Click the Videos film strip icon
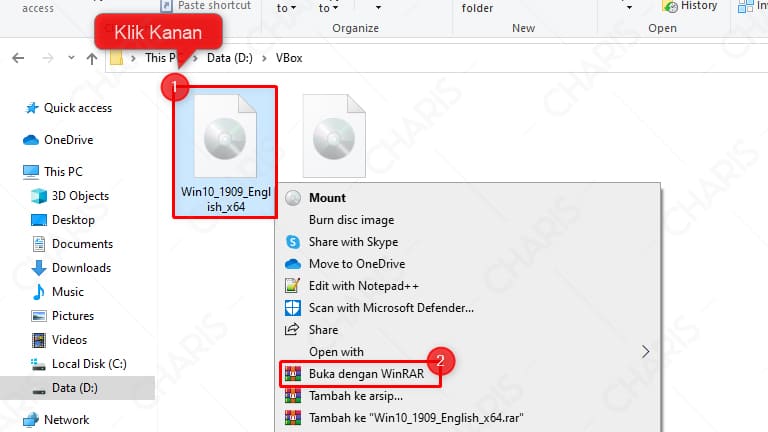 pos(39,340)
